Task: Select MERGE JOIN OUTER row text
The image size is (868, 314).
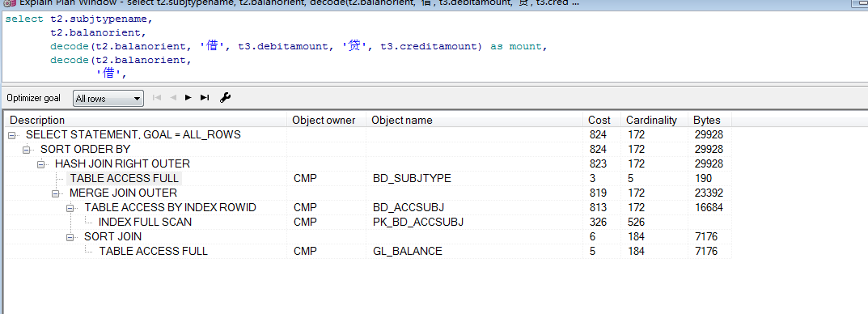Action: point(123,193)
